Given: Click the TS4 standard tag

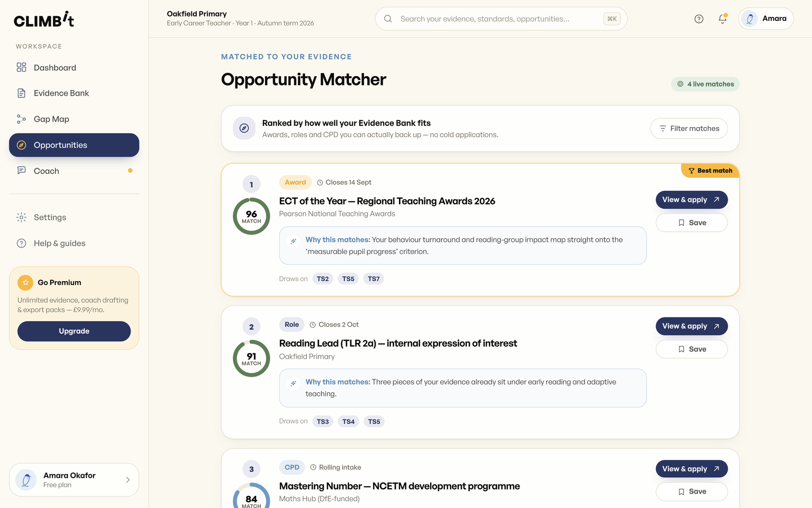Looking at the screenshot, I should 349,422.
